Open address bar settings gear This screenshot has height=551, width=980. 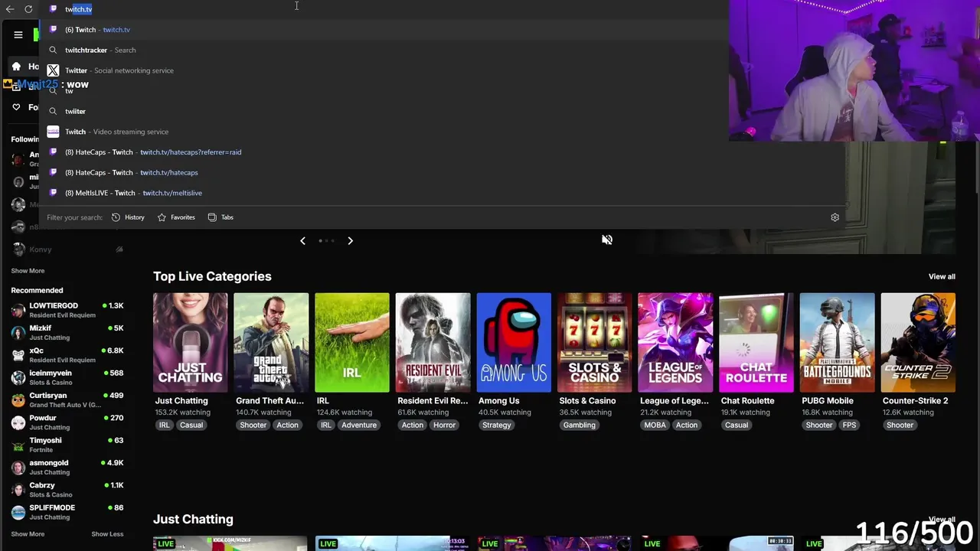click(835, 217)
